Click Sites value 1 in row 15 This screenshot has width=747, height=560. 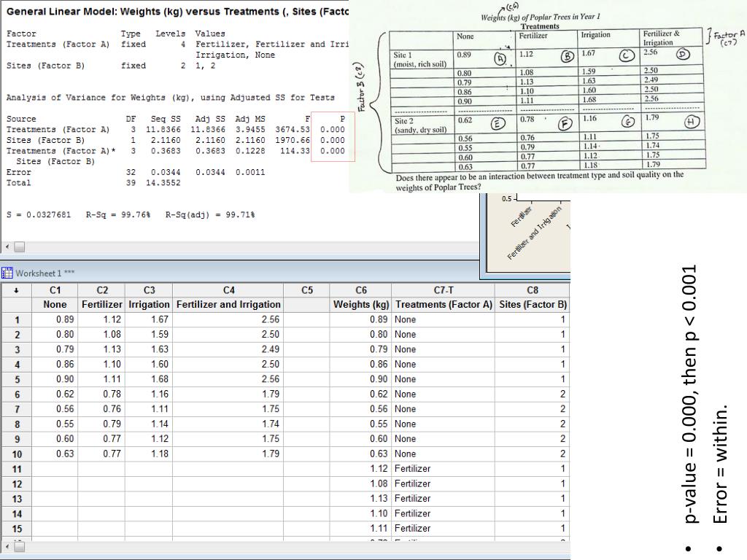click(x=532, y=529)
